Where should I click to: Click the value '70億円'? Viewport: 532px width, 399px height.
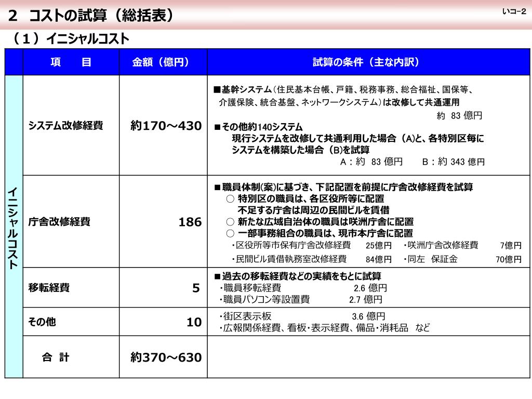pos(509,259)
